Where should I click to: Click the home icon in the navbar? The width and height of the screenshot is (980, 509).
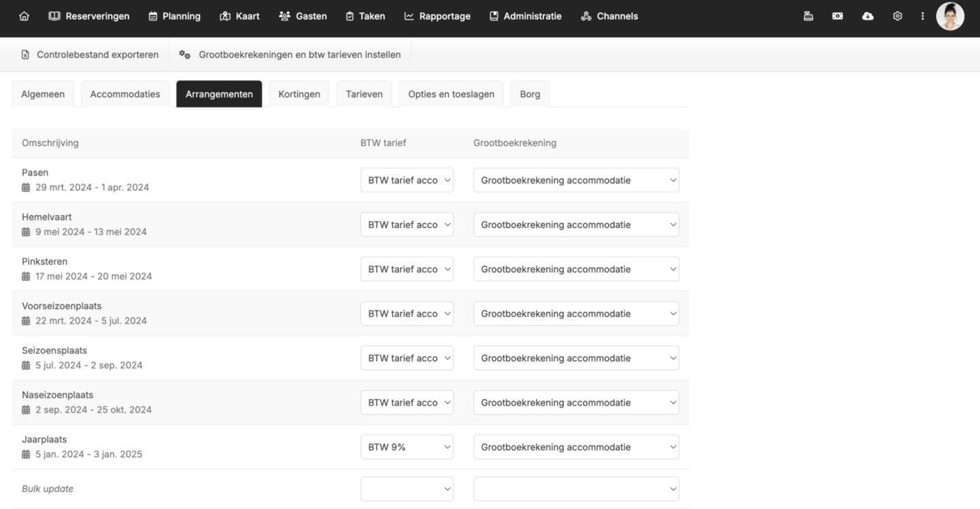click(24, 16)
